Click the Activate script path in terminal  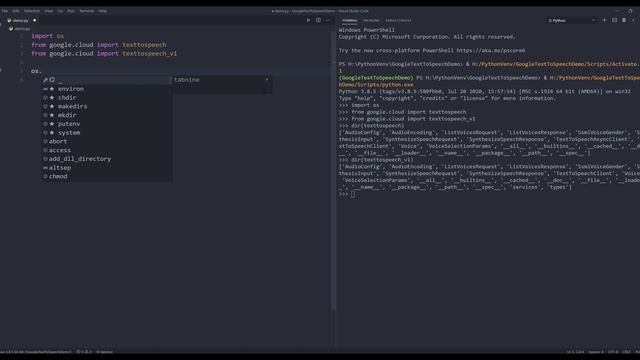point(556,64)
